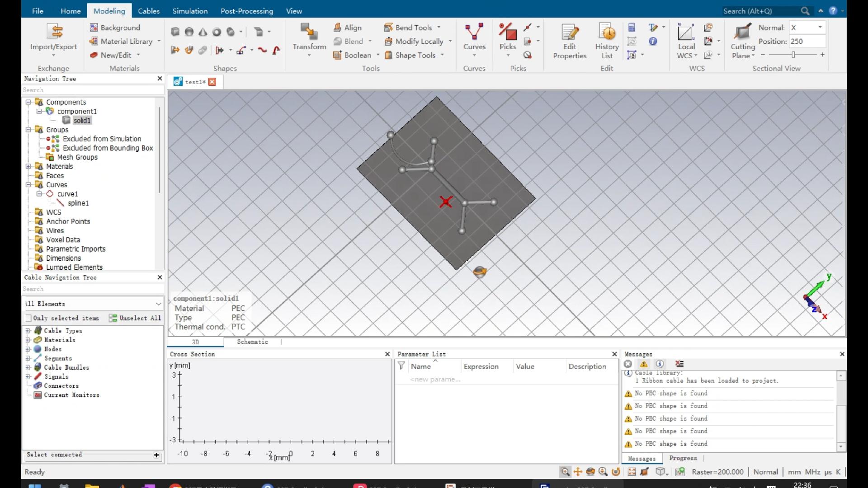
Task: Create a cone shape
Action: [203, 32]
